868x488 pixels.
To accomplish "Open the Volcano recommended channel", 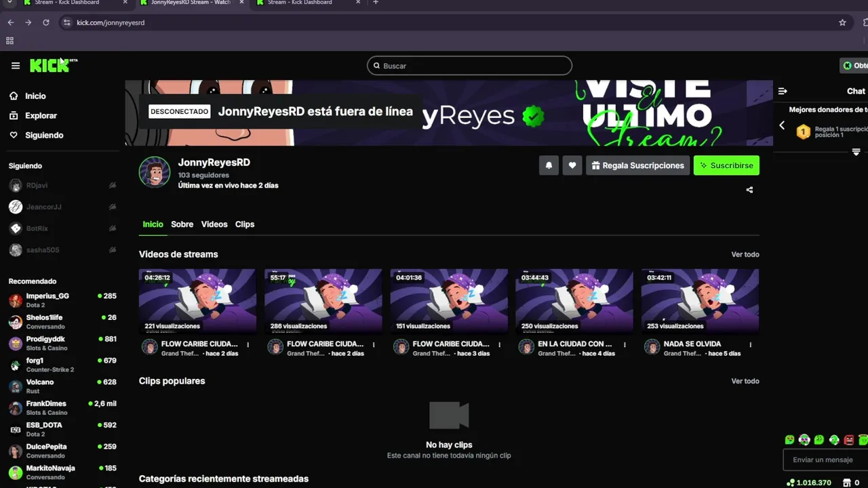I will [62, 386].
